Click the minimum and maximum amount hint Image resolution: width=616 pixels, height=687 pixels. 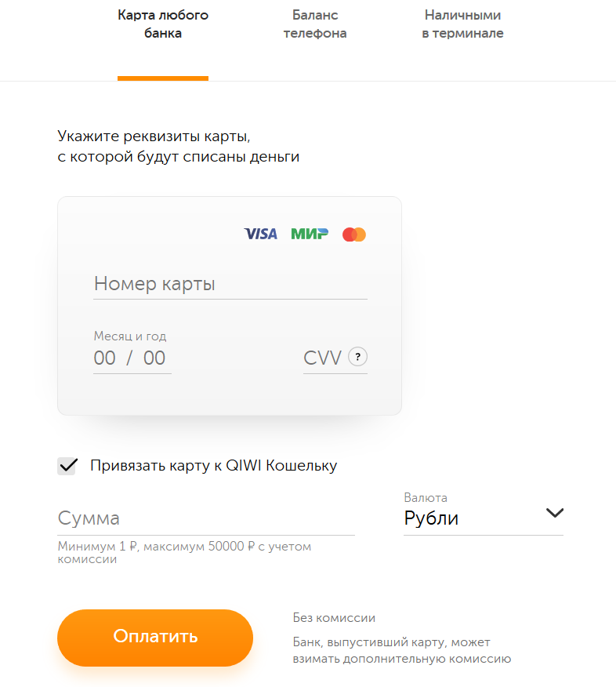[184, 553]
